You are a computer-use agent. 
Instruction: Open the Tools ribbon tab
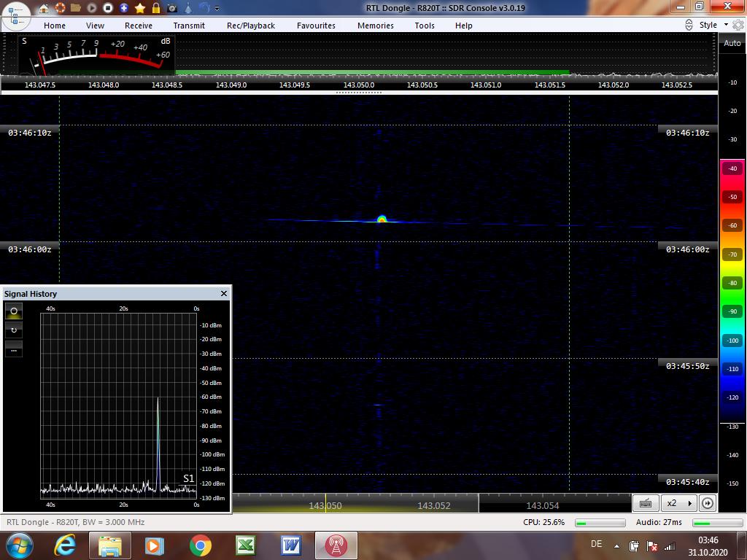(425, 26)
